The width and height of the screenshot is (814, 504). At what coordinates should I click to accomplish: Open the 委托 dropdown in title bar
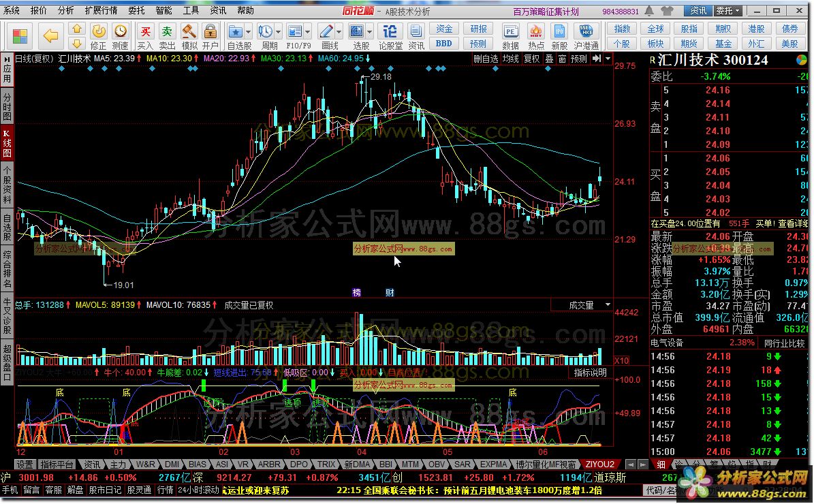(x=727, y=10)
